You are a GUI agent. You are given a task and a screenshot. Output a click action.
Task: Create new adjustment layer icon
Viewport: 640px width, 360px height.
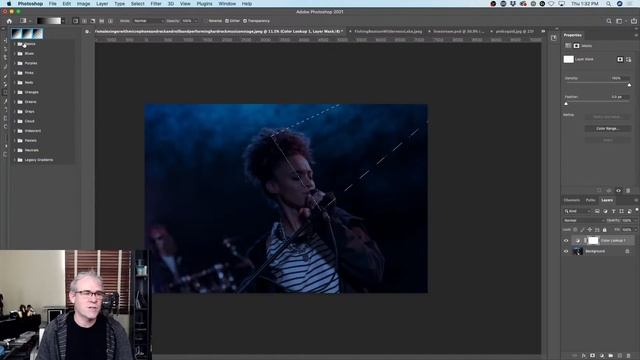click(x=602, y=356)
